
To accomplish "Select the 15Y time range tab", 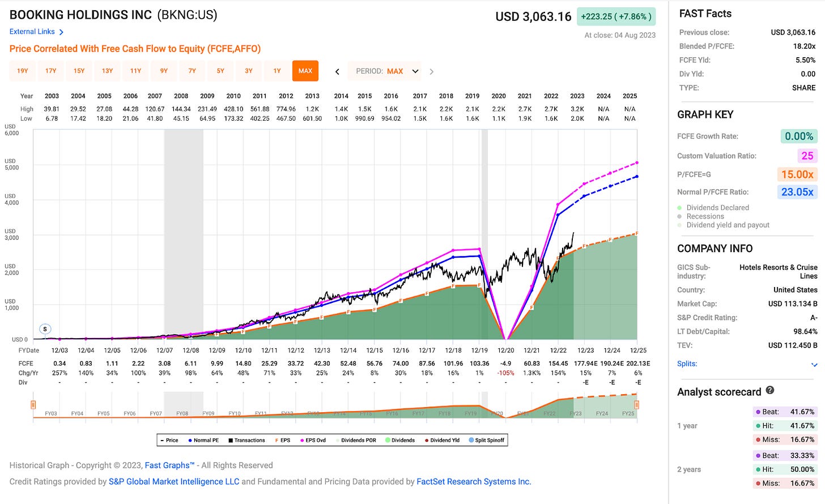I will coord(79,71).
